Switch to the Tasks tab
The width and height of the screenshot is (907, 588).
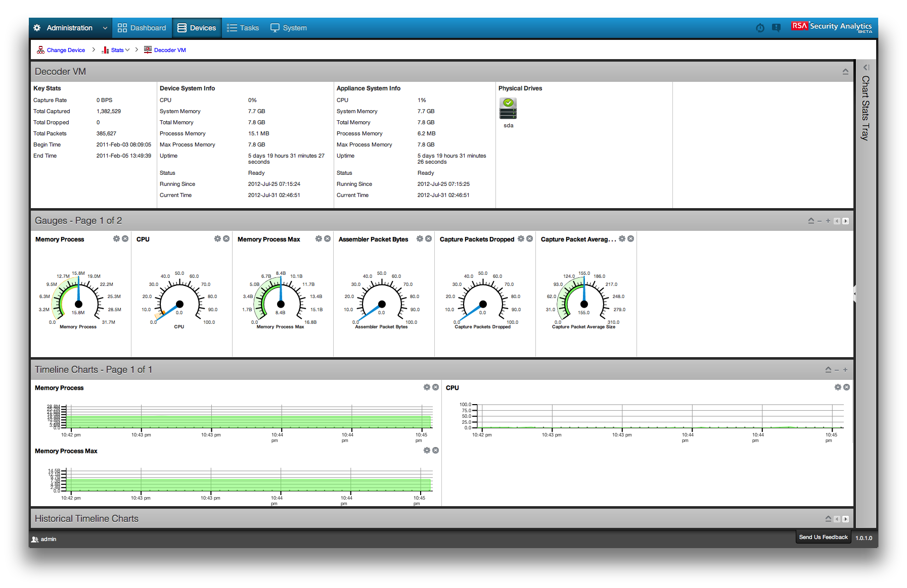point(243,28)
